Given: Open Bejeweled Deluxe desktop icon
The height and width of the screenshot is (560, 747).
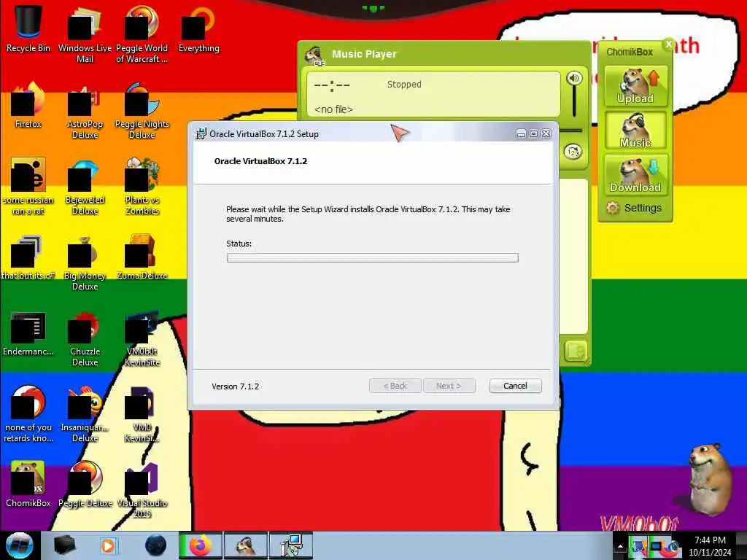Looking at the screenshot, I should pos(85,187).
